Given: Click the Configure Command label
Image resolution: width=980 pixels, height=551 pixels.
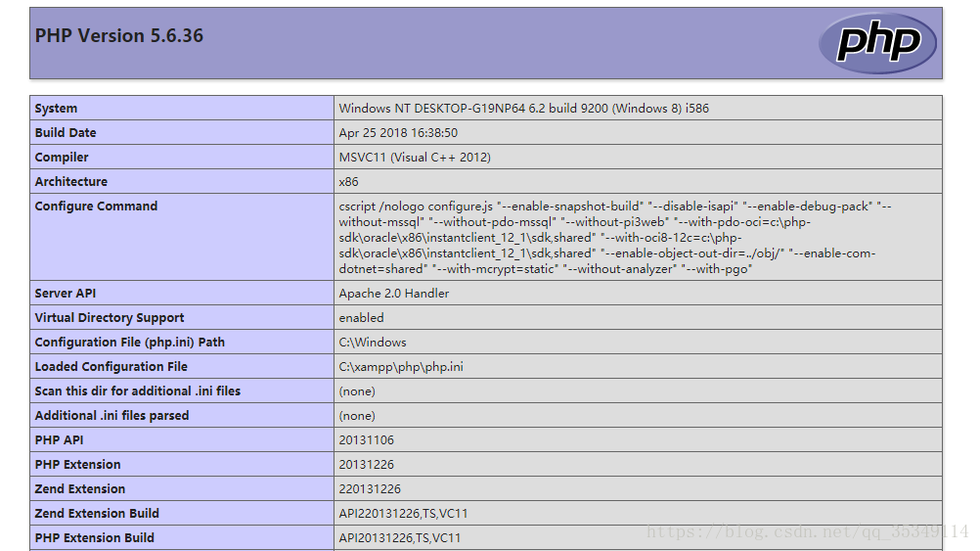Looking at the screenshot, I should [x=96, y=206].
